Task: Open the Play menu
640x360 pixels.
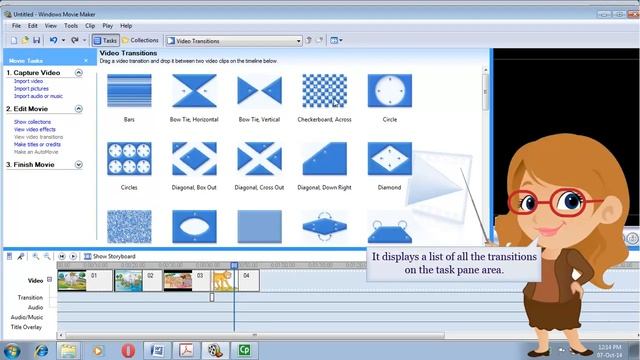Action: 107,26
